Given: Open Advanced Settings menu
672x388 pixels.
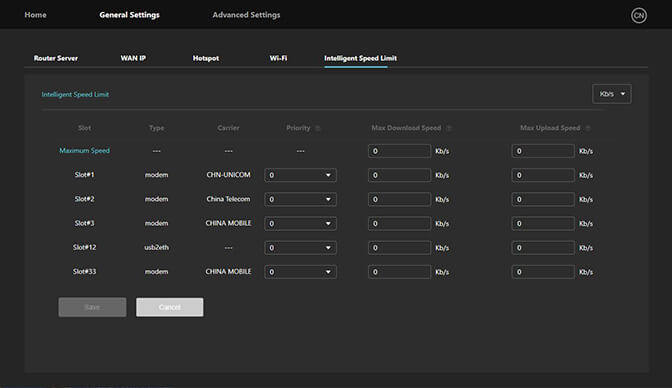Looking at the screenshot, I should pos(246,15).
